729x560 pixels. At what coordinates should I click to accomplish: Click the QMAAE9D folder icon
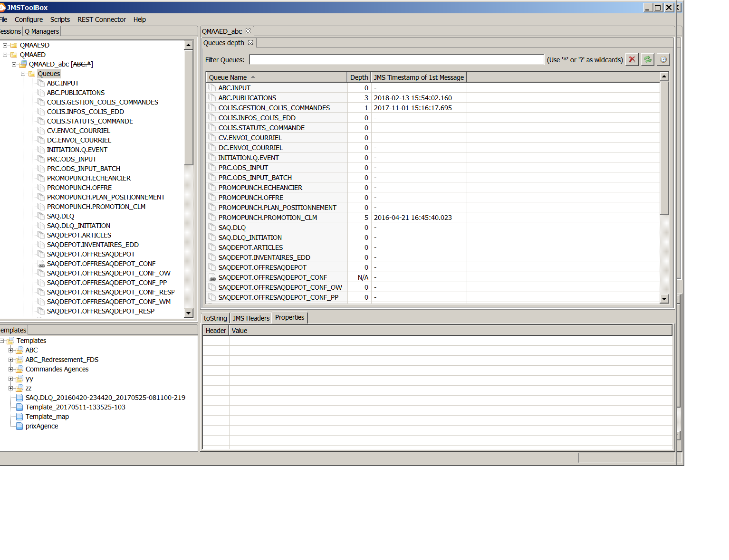point(14,45)
